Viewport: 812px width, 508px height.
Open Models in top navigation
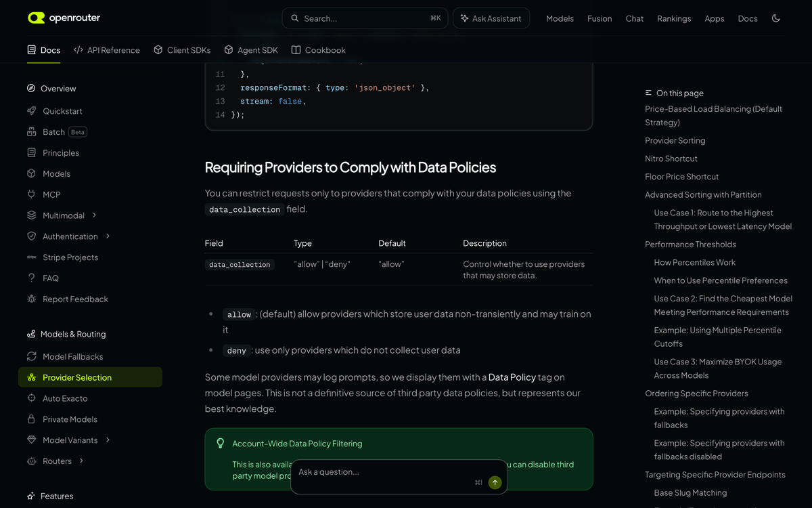pyautogui.click(x=560, y=18)
